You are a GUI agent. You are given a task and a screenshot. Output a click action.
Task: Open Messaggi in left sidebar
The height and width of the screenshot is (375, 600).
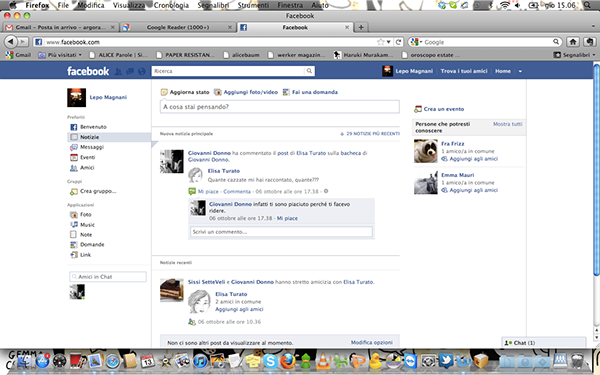[x=92, y=147]
